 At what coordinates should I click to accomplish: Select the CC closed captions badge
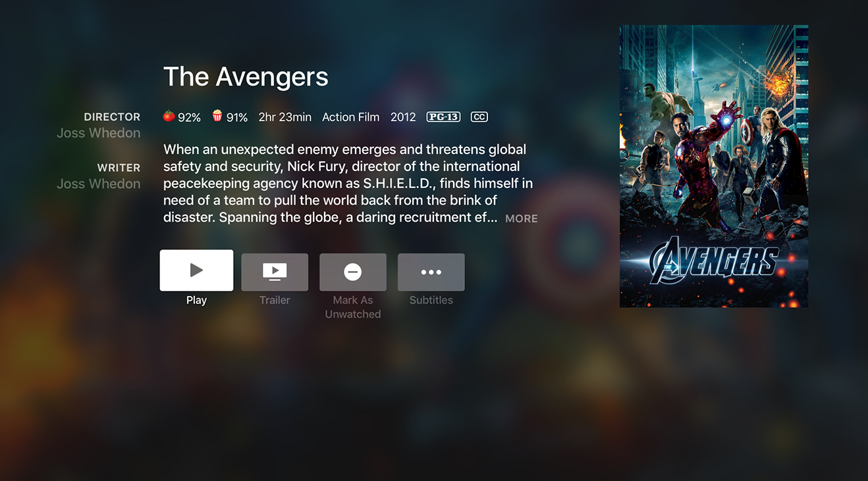479,117
